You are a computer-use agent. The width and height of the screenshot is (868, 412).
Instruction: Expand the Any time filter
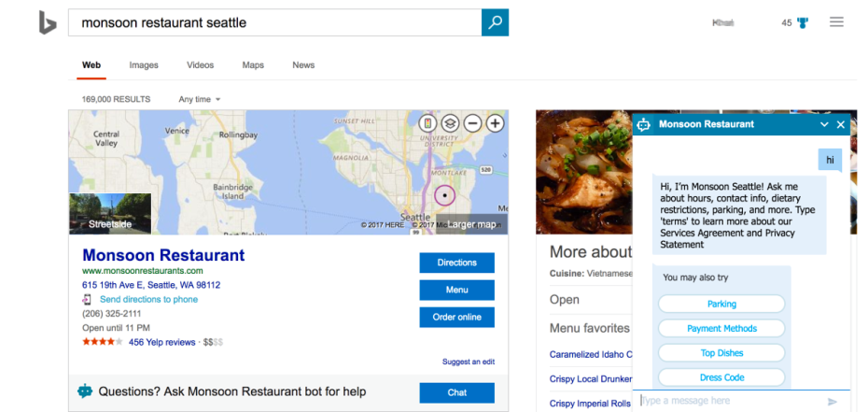click(x=200, y=99)
